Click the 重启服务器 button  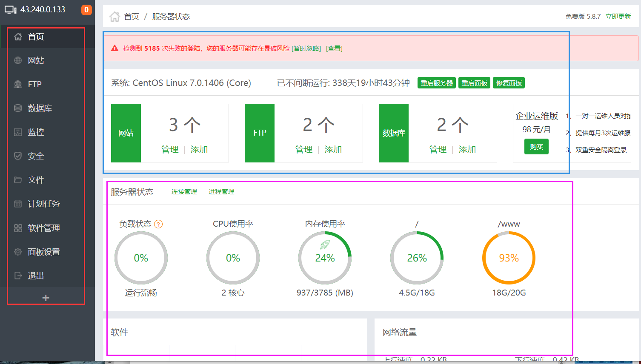tap(437, 83)
